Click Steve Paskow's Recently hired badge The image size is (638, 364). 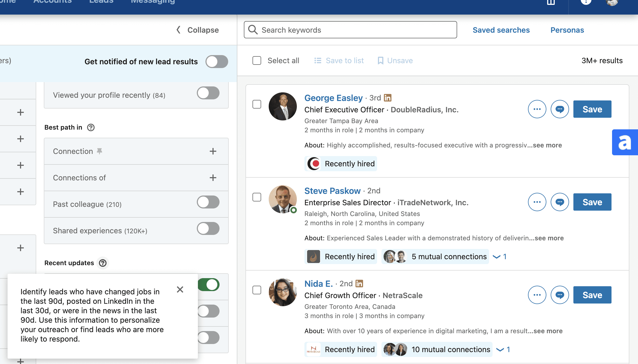click(341, 257)
